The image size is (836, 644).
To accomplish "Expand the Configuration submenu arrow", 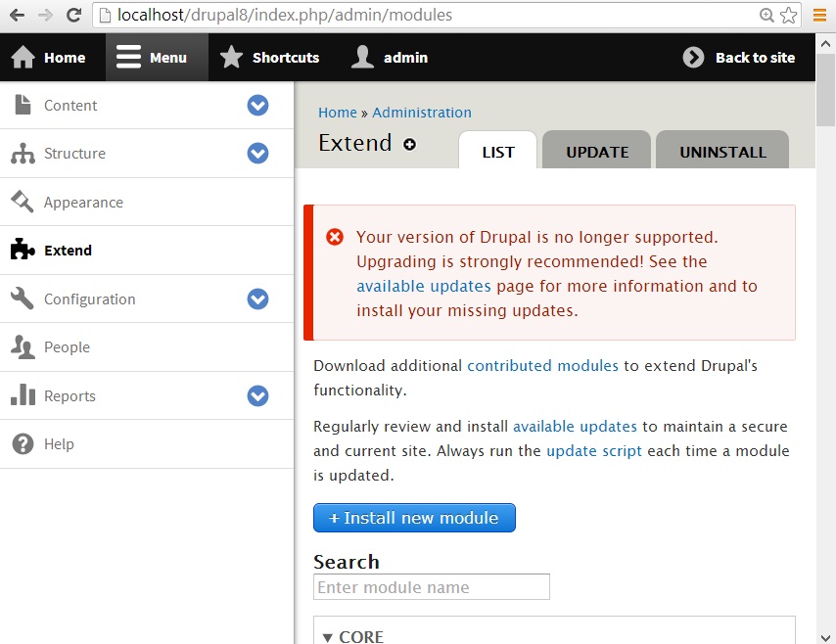I will point(257,299).
